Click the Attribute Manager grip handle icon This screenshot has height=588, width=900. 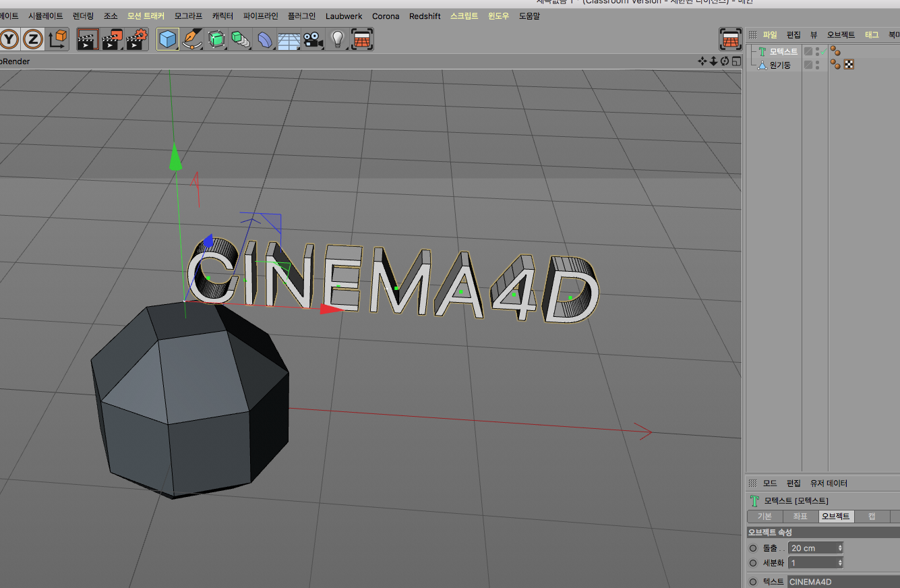pyautogui.click(x=753, y=483)
